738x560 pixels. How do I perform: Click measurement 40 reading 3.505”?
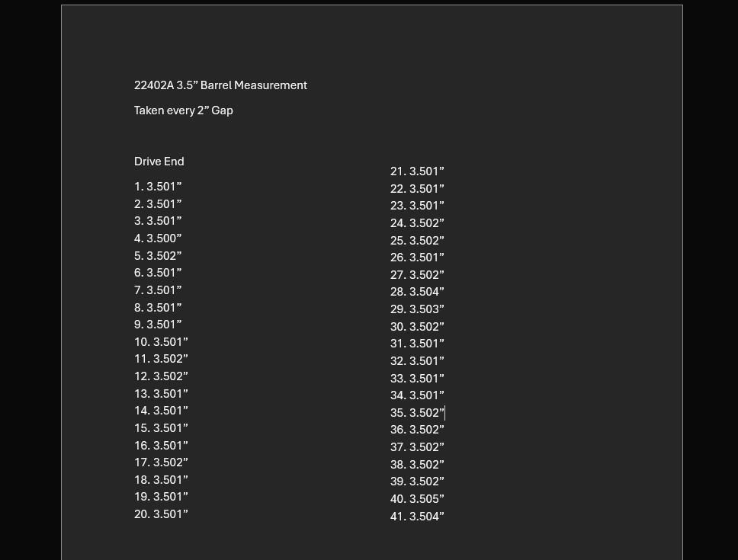(x=417, y=499)
